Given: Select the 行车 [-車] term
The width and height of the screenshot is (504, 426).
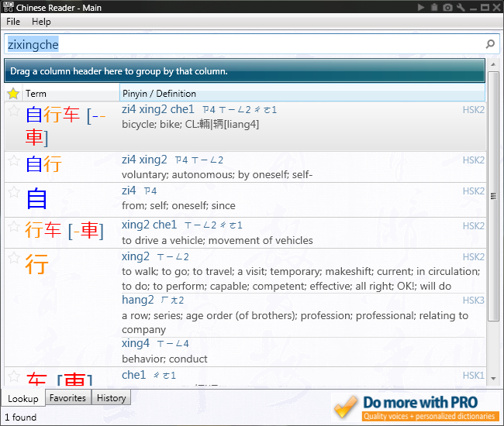Looking at the screenshot, I should point(64,230).
